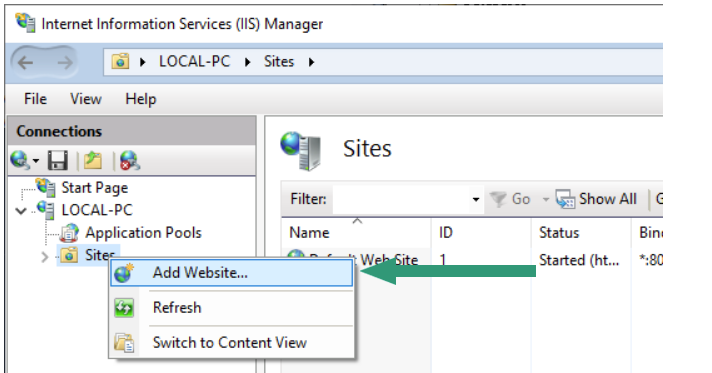The image size is (712, 373).
Task: Open dropdown arrow next to Create New Connection
Action: click(36, 161)
